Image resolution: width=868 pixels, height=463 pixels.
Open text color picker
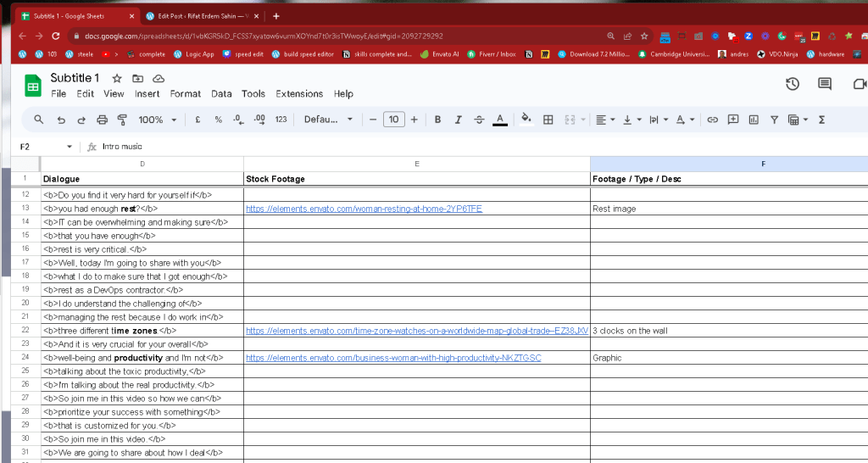pyautogui.click(x=500, y=120)
